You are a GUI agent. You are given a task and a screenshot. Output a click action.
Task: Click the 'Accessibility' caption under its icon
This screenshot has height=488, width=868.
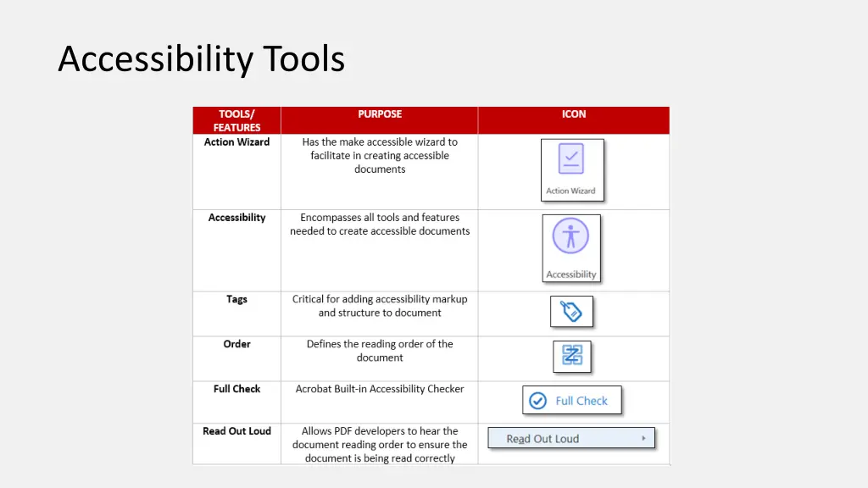pos(570,274)
